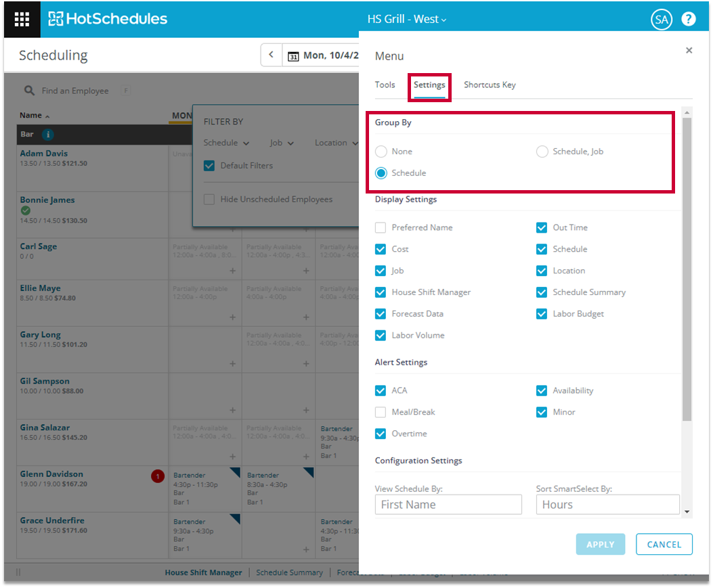Go to previous week arrow
Screen dimensions: 713x588
tap(271, 55)
